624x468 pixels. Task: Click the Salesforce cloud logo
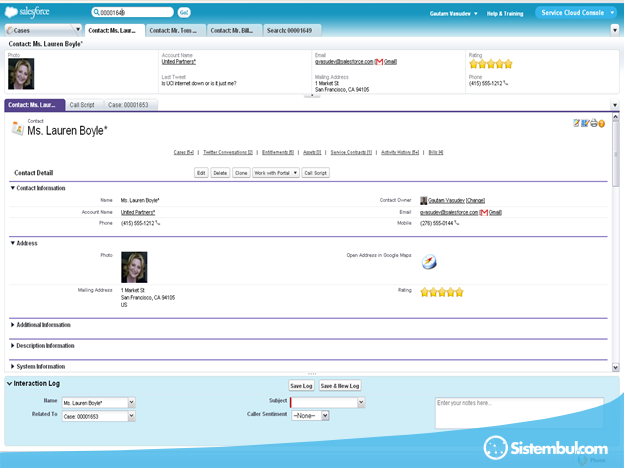click(27, 12)
